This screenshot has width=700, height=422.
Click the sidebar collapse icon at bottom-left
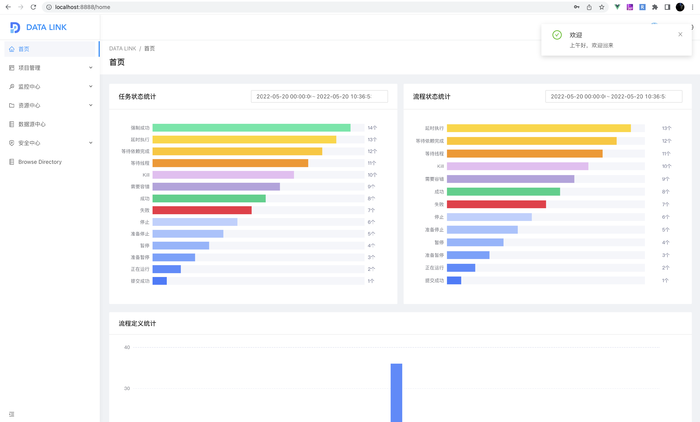[x=12, y=413]
